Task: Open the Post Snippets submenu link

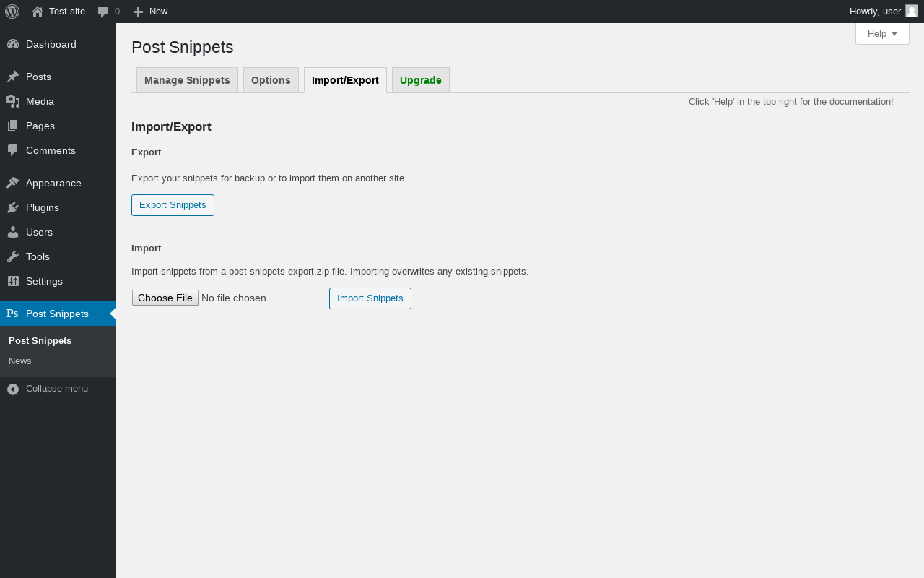Action: pyautogui.click(x=40, y=341)
